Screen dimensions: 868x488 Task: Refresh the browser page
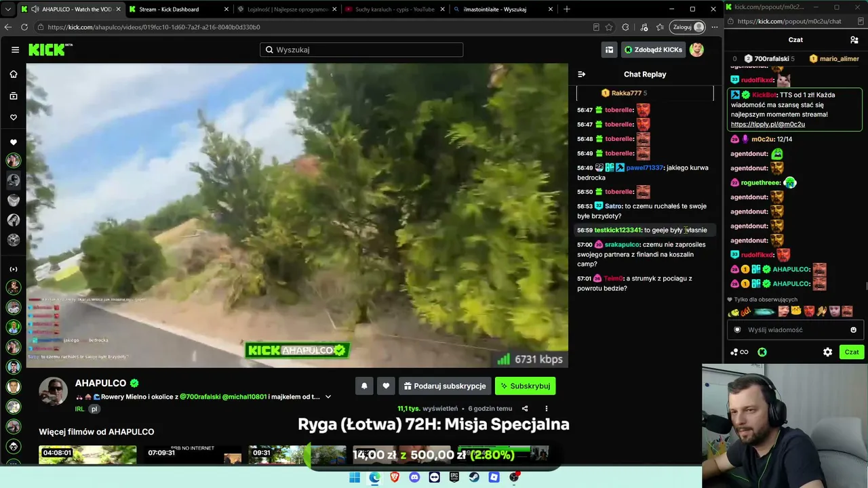(x=24, y=27)
